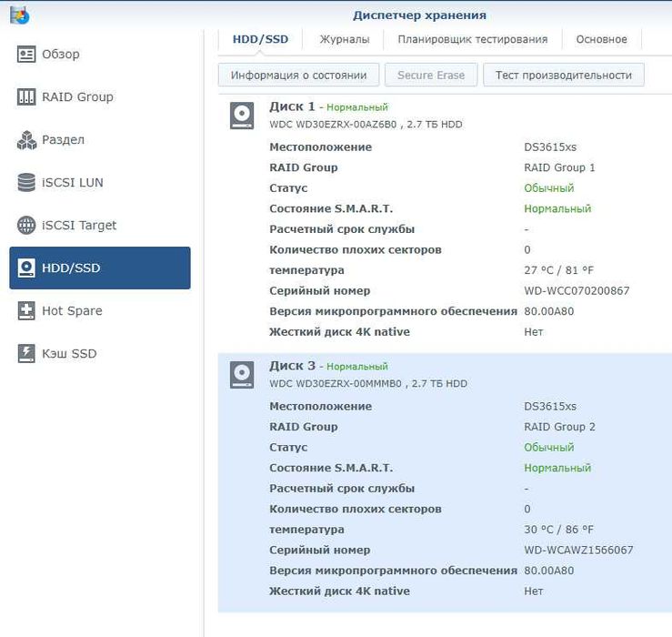The image size is (672, 637).
Task: Click model text WDC WD30EZRX-00AZ6B0
Action: tap(333, 125)
